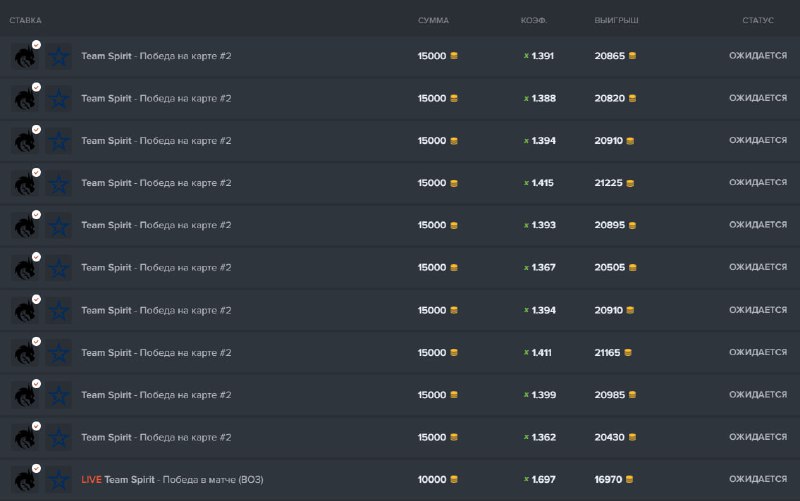Sort by the КОЭФ. column header
Image resolution: width=800 pixels, height=501 pixels.
pyautogui.click(x=534, y=20)
